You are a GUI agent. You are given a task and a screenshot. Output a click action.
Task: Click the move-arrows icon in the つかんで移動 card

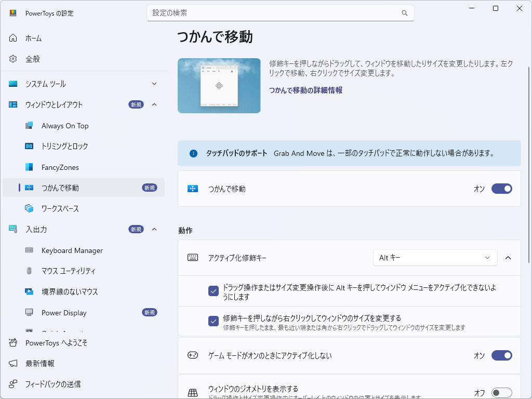(x=193, y=189)
